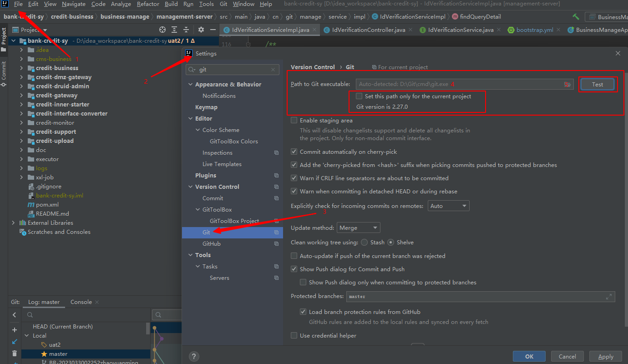Open the settings help question mark
Viewport: 628px width, 364px height.
point(194,356)
